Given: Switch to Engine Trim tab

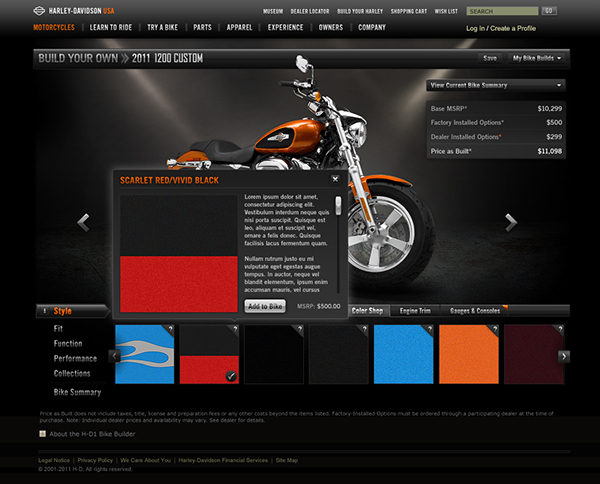Looking at the screenshot, I should click(415, 311).
